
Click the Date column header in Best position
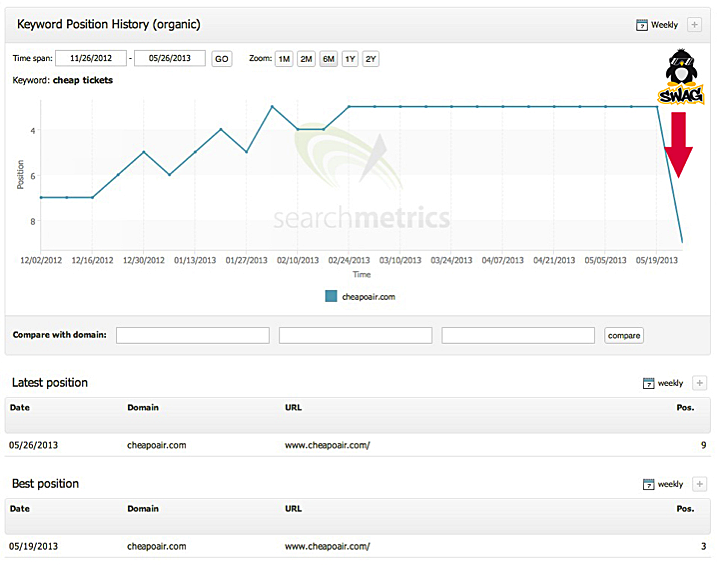tap(20, 509)
